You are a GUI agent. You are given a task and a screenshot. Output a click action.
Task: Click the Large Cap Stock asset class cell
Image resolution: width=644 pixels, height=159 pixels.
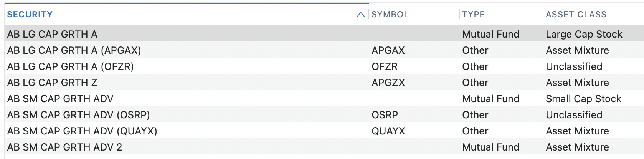pyautogui.click(x=584, y=34)
